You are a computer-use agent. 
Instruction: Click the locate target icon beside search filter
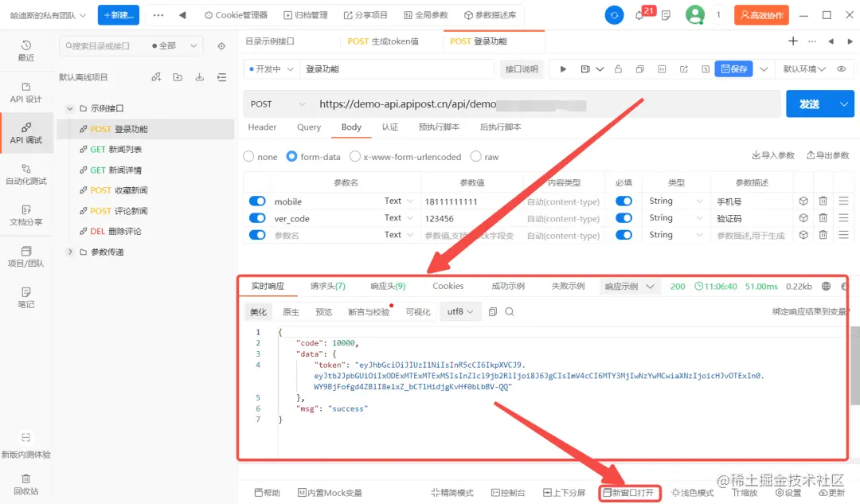[x=221, y=46]
